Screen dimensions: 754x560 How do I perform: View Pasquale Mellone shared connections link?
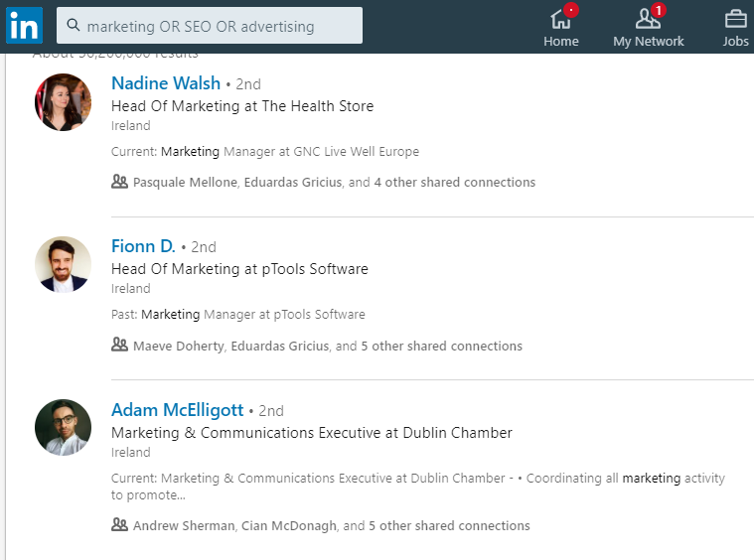coord(334,182)
